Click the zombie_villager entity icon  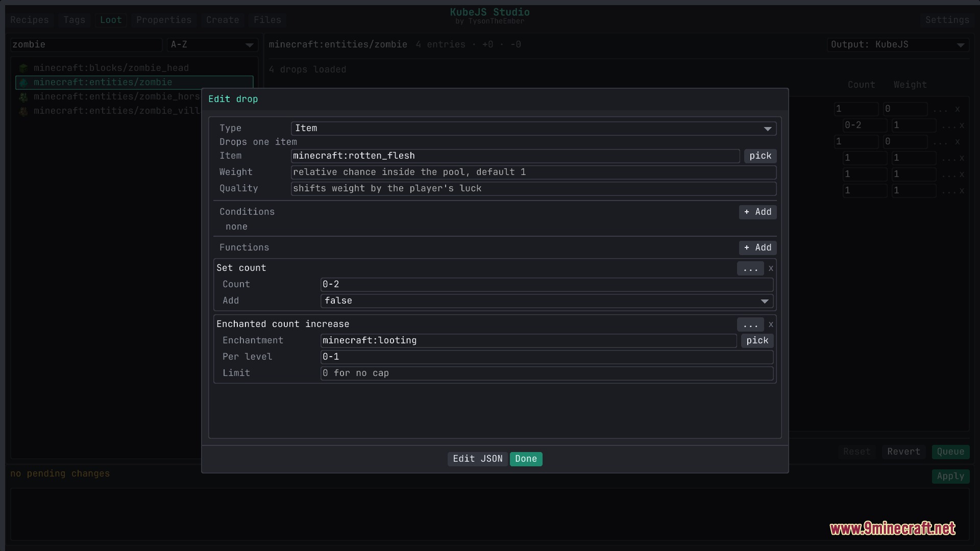[23, 111]
